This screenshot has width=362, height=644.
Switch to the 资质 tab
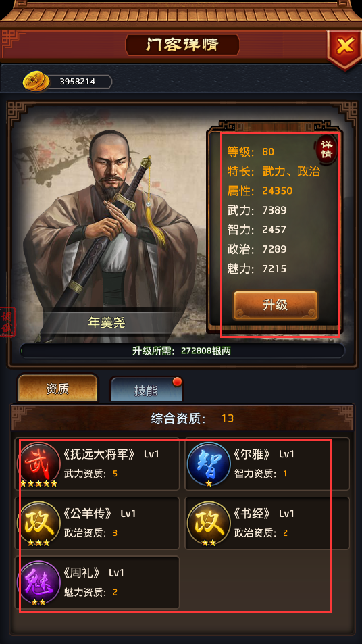point(57,389)
